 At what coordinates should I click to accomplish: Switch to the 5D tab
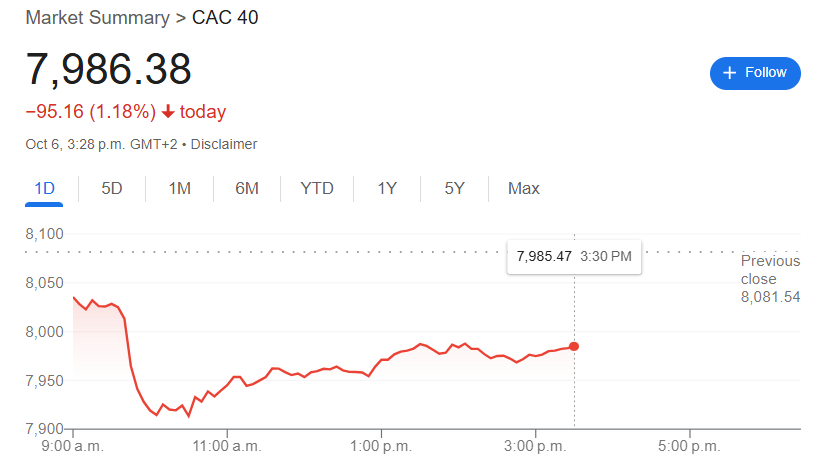(112, 188)
